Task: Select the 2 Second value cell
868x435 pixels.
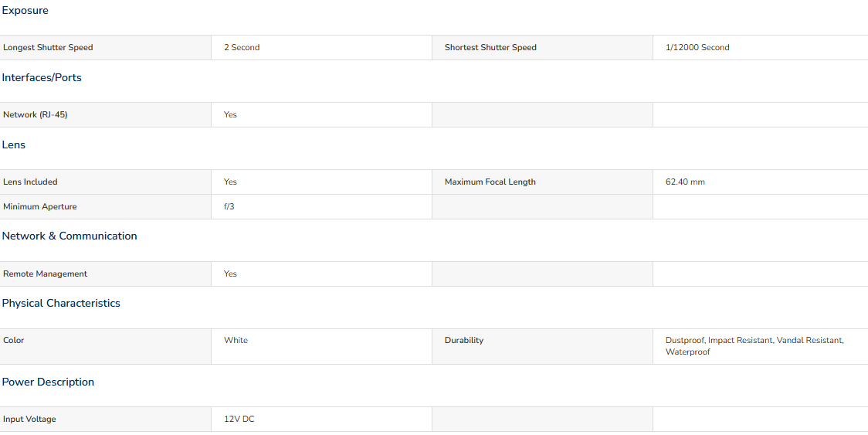Action: 321,48
